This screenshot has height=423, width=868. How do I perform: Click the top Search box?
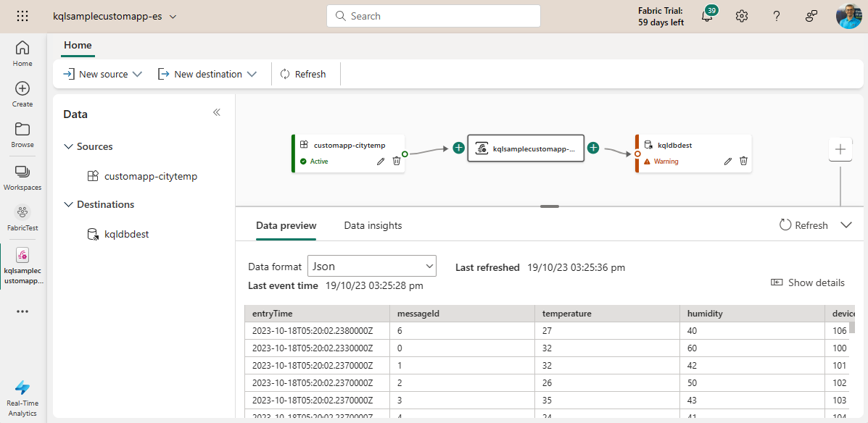(x=433, y=16)
